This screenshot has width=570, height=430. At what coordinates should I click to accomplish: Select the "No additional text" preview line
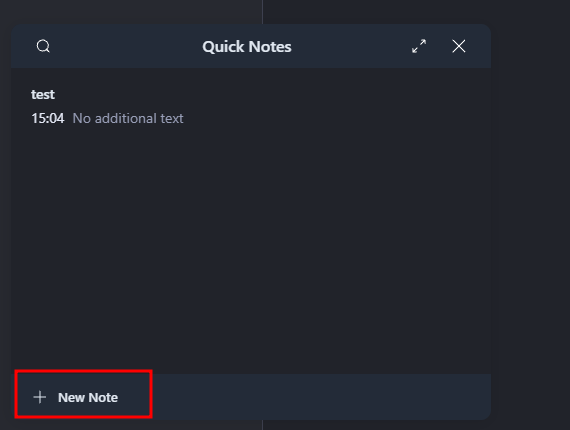point(128,118)
